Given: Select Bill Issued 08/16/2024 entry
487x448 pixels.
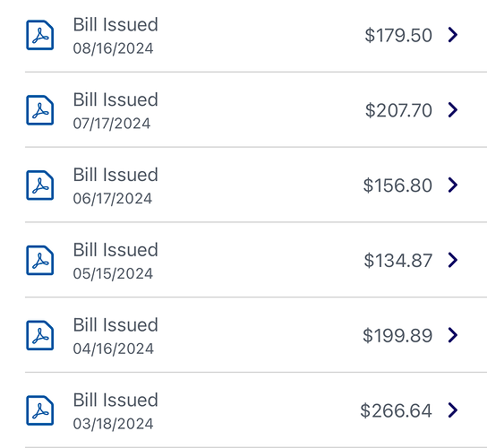Looking at the screenshot, I should coord(256,36).
